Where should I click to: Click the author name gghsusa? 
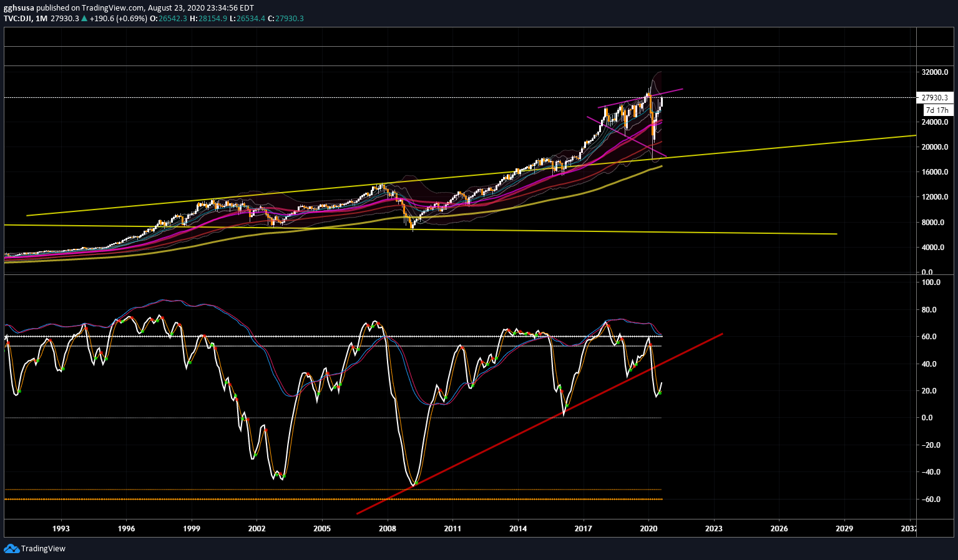19,8
